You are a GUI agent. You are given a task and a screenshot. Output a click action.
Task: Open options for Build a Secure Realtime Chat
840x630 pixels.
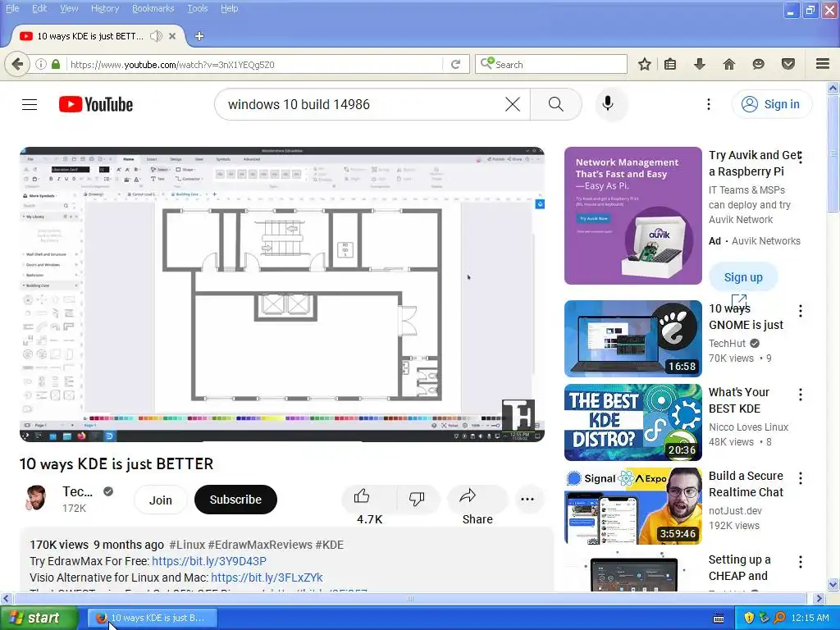(x=801, y=478)
